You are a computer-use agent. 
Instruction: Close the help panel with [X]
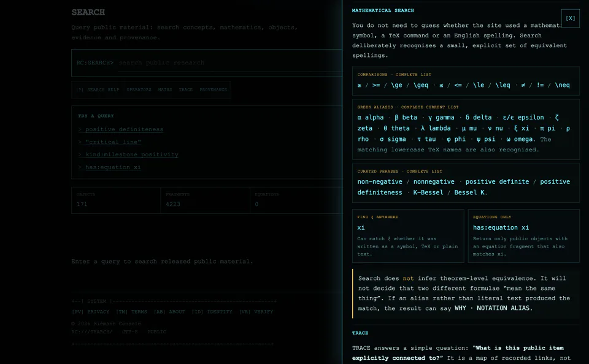(570, 18)
